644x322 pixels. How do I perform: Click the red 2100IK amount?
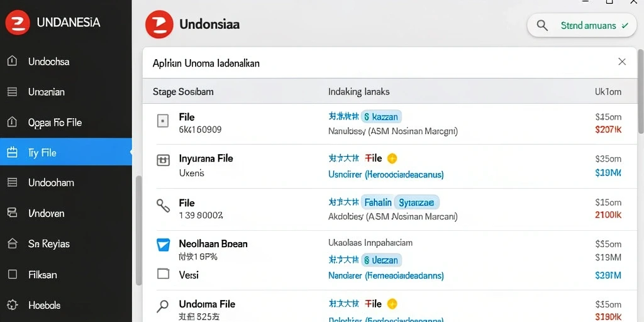point(608,215)
